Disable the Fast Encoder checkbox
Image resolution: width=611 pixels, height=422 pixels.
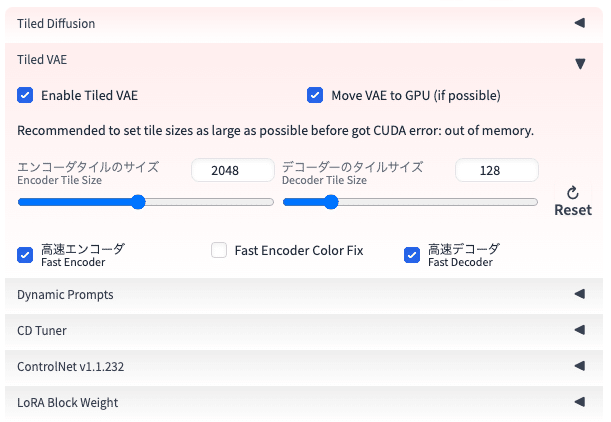point(25,255)
